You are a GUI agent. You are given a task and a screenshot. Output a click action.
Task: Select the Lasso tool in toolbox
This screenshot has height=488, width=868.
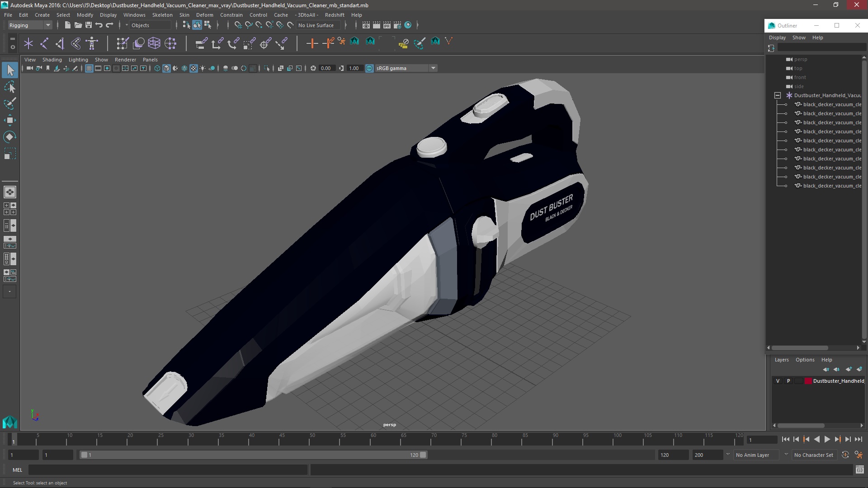pyautogui.click(x=10, y=87)
